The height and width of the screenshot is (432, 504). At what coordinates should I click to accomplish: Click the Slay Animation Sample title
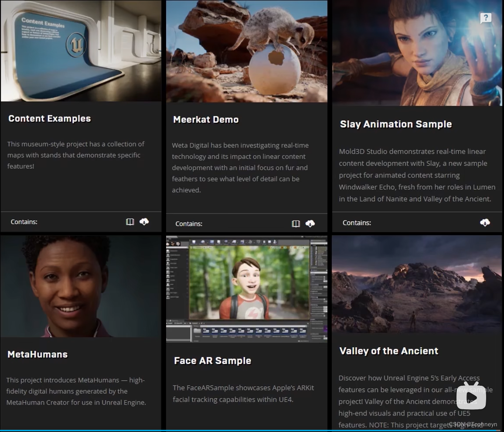click(x=396, y=124)
